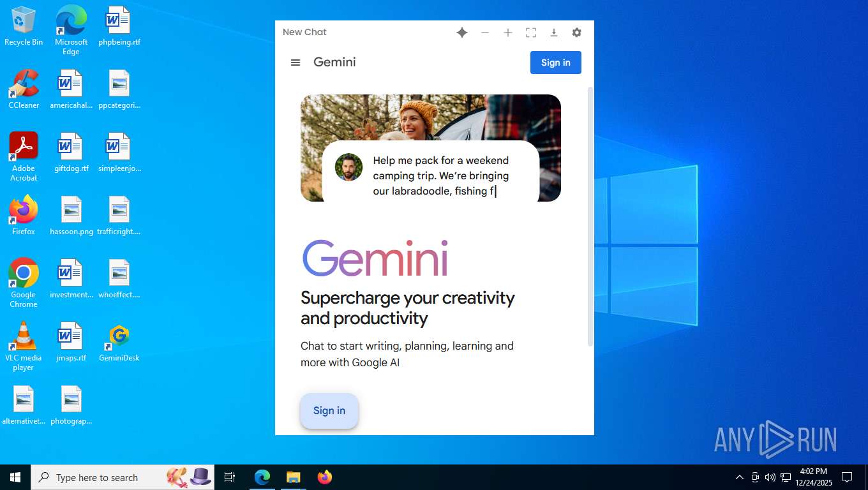Select the Microsoft Edge desktop shortcut
The height and width of the screenshot is (490, 868).
(x=71, y=31)
